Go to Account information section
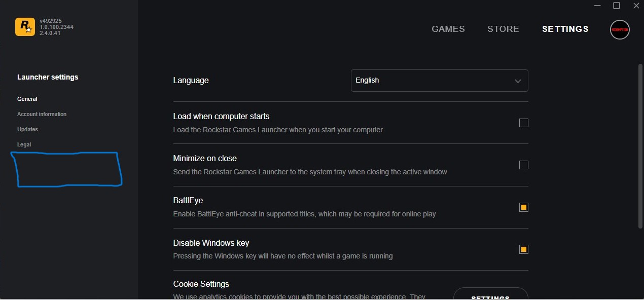 [42, 114]
